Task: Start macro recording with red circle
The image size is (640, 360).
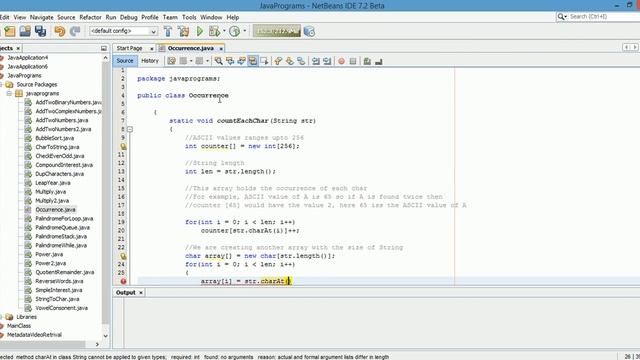Action: pyautogui.click(x=341, y=61)
